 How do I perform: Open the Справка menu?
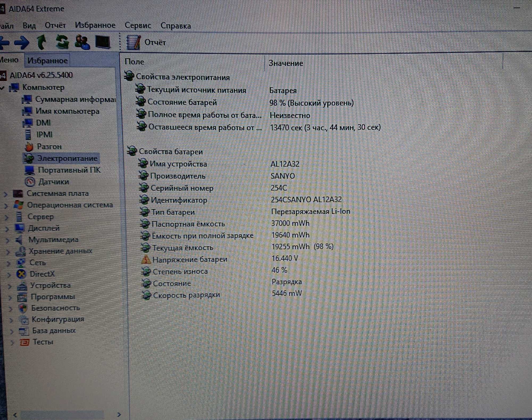tap(176, 26)
